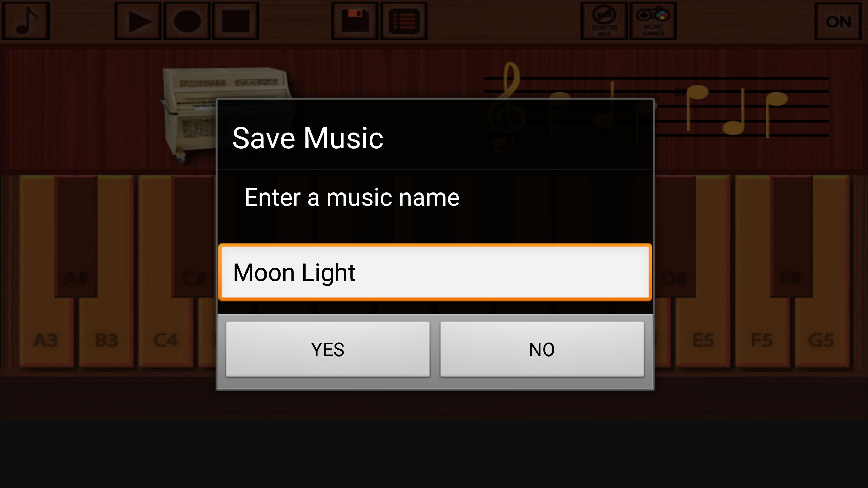868x488 pixels.
Task: Click the floppy disk save icon
Action: click(x=355, y=21)
